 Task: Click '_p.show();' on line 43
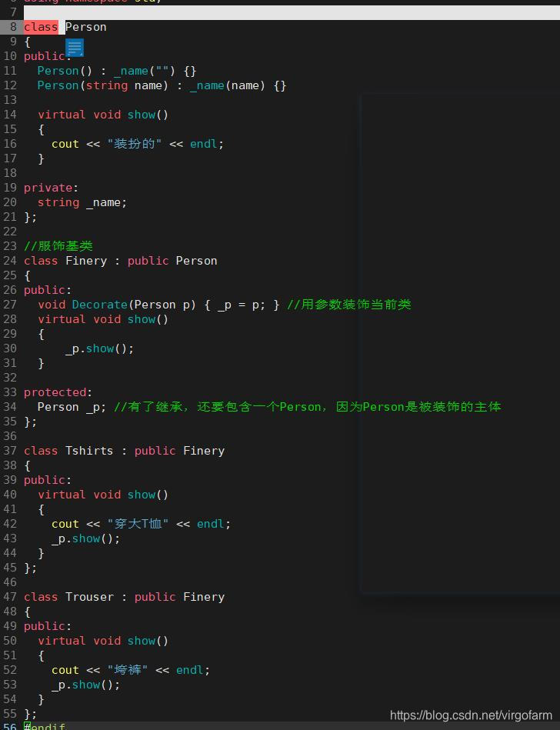[85, 538]
